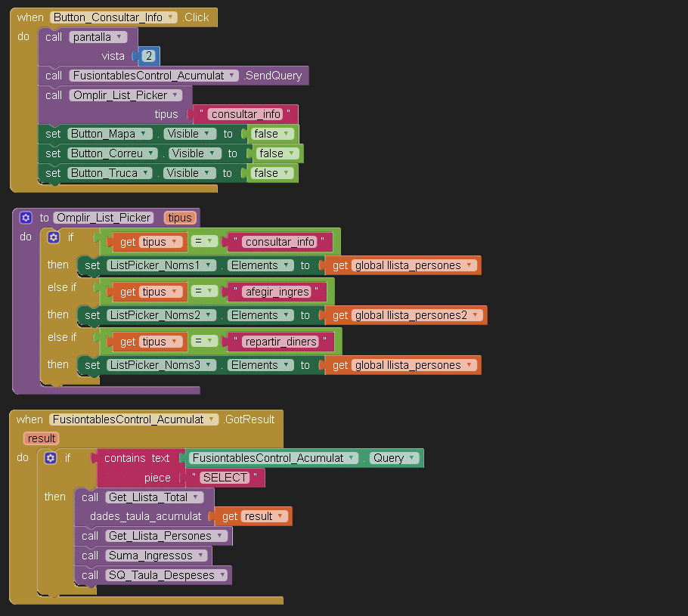Click gear icon on if block inside Omplir_List_Picker
This screenshot has width=688, height=616.
(x=53, y=237)
